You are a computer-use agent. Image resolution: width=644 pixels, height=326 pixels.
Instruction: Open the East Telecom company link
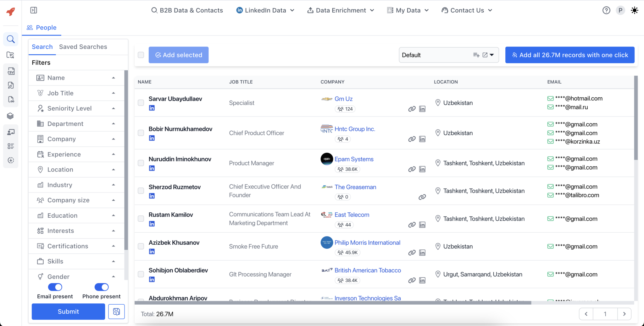coord(352,215)
